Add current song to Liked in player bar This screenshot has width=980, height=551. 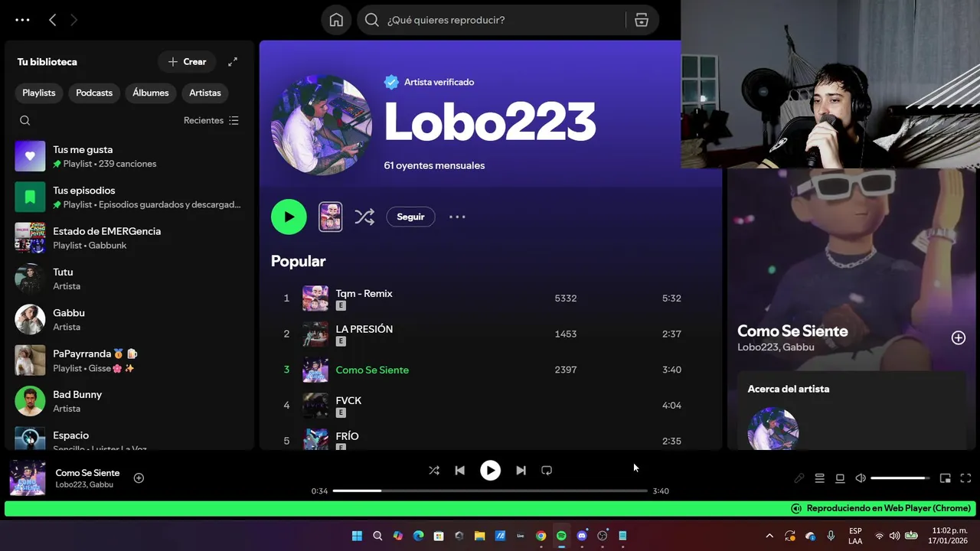139,478
